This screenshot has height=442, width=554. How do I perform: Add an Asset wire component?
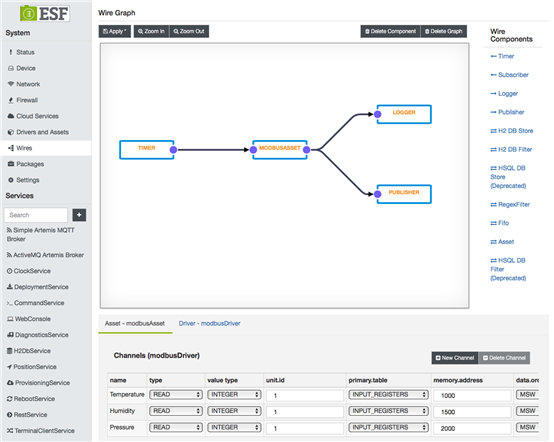502,242
